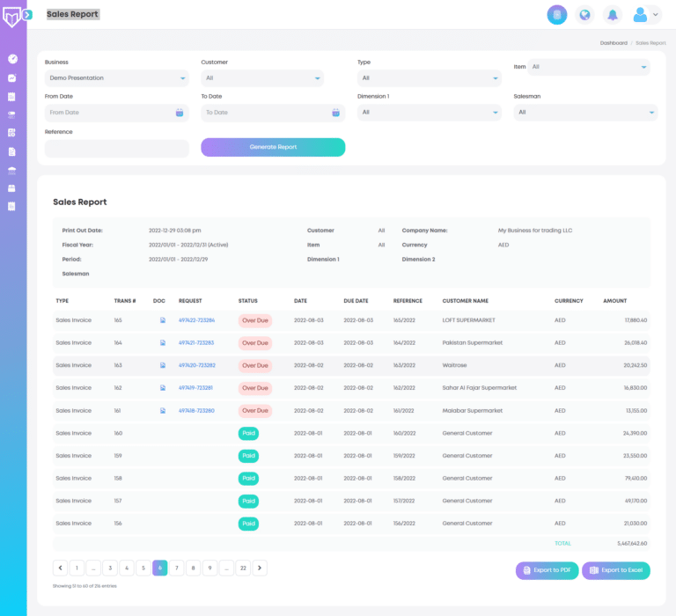Open the Business dropdown
Viewport: 676px width, 616px height.
(x=116, y=78)
